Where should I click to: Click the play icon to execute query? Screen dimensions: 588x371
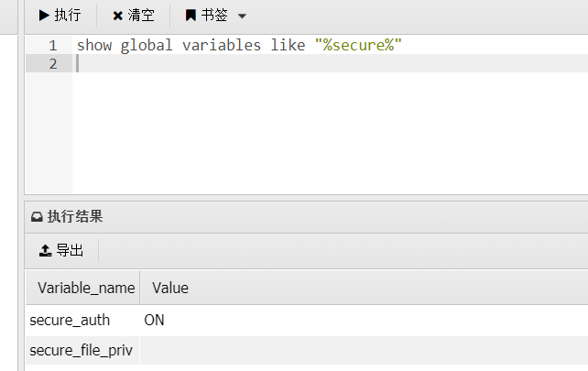pyautogui.click(x=44, y=16)
